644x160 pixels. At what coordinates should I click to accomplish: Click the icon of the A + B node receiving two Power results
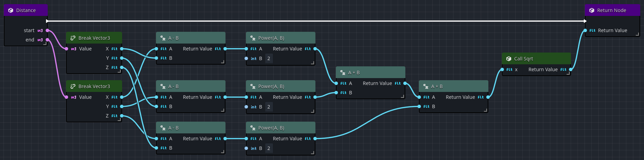click(x=343, y=73)
